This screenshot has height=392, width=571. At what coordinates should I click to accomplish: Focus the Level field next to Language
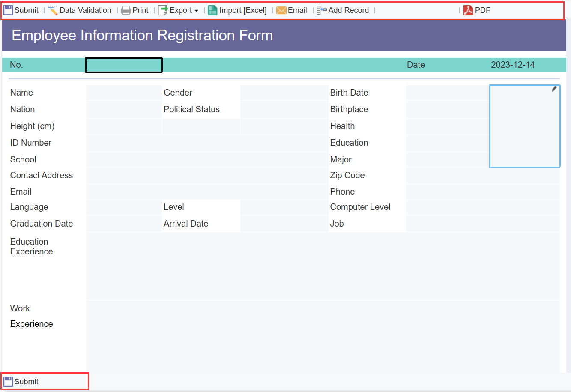coord(284,207)
